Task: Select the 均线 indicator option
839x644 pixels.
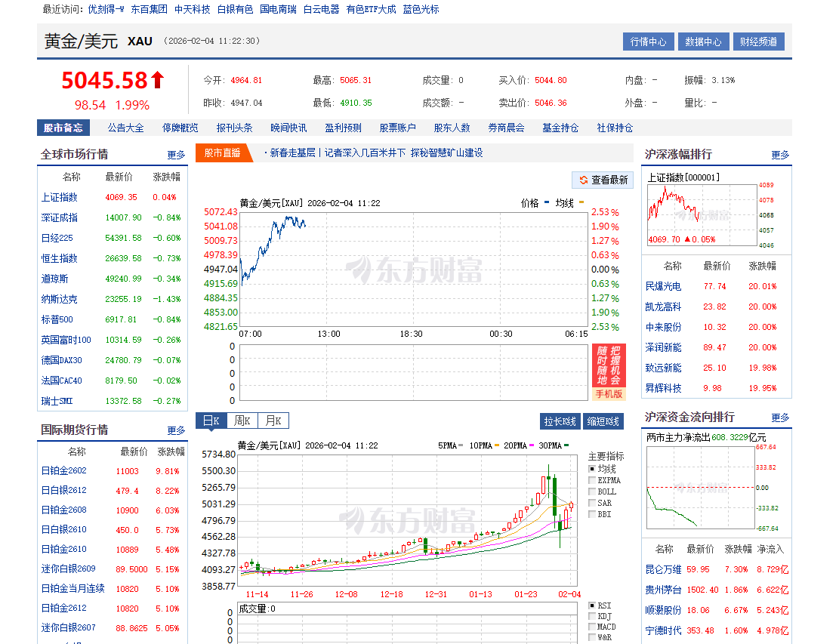Action: point(592,469)
